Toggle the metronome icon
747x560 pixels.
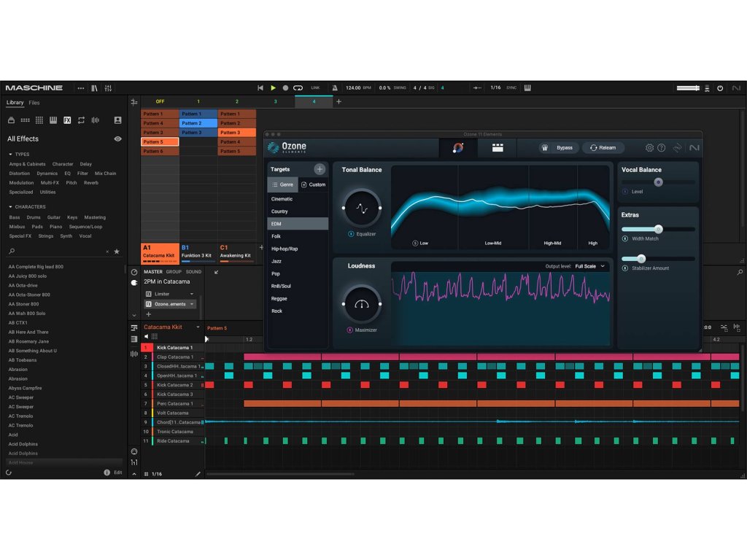point(335,87)
